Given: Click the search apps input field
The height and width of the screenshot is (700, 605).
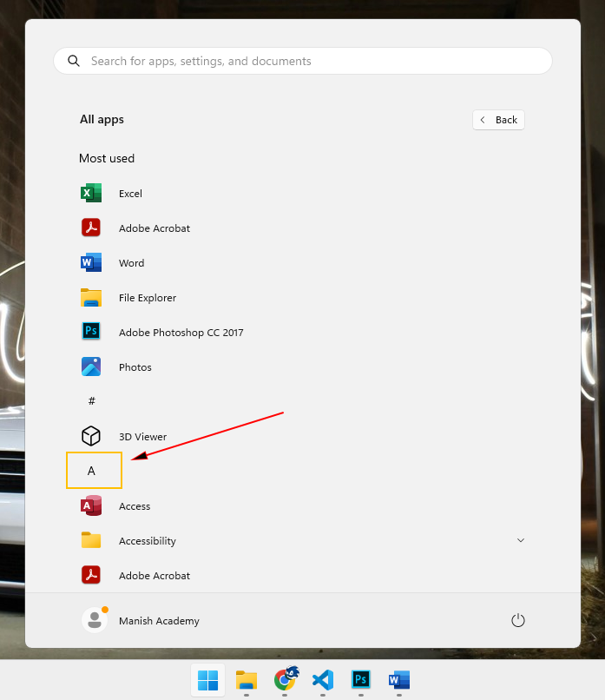Looking at the screenshot, I should click(x=303, y=62).
